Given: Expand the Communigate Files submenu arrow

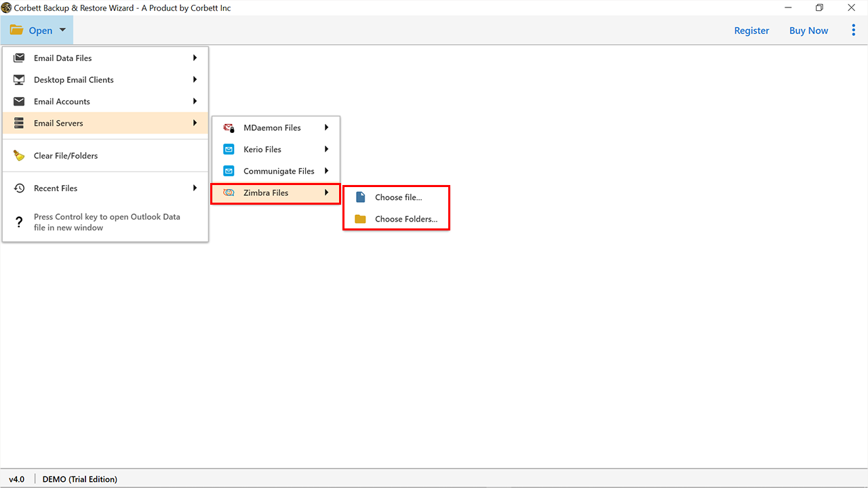Looking at the screenshot, I should pos(326,171).
